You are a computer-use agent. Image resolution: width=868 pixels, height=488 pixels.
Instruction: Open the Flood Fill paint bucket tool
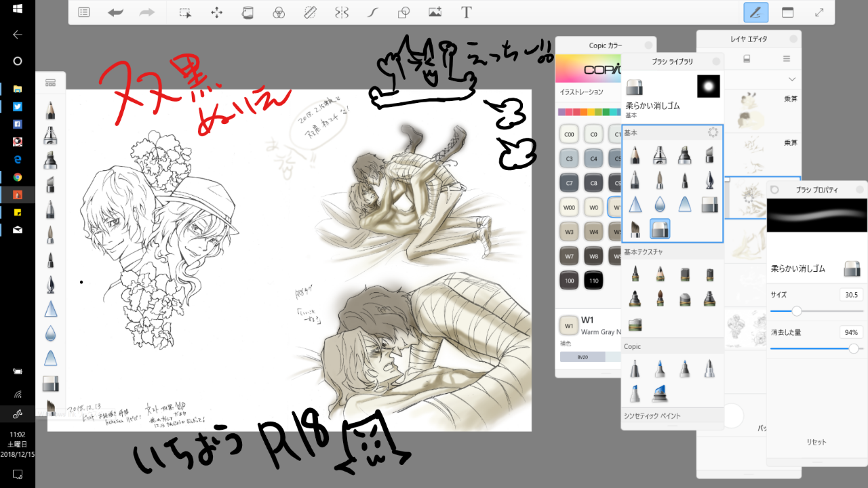[248, 12]
